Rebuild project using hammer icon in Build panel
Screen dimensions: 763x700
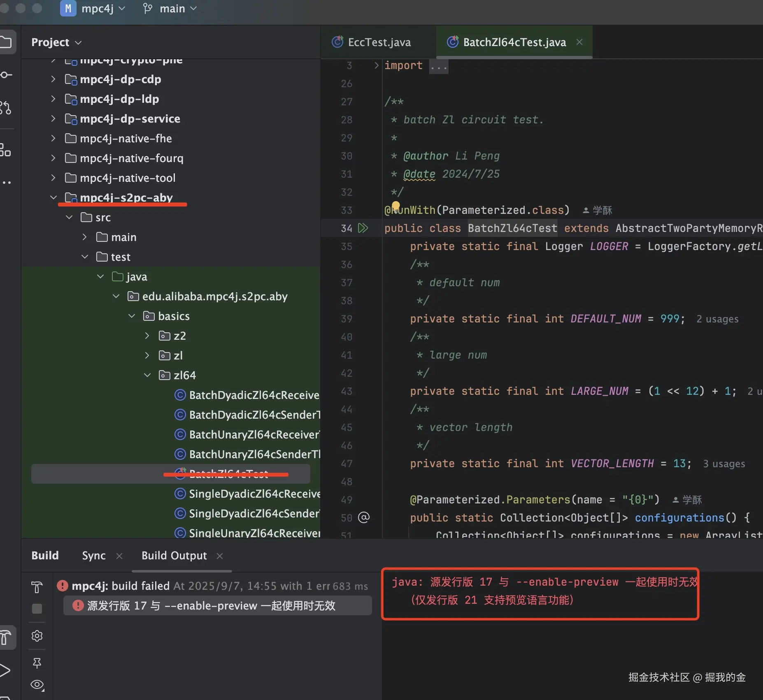tap(37, 587)
